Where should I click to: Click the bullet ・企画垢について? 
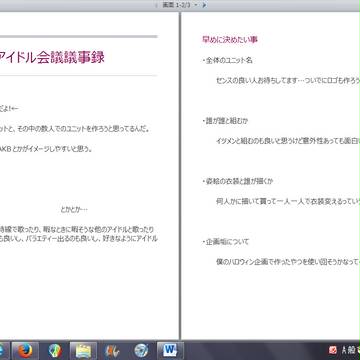(x=225, y=242)
